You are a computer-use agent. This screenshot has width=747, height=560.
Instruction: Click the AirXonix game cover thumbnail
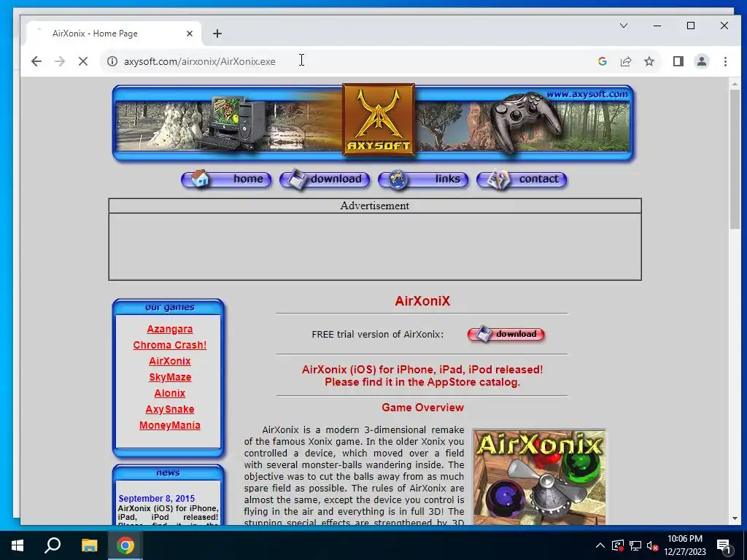point(539,477)
